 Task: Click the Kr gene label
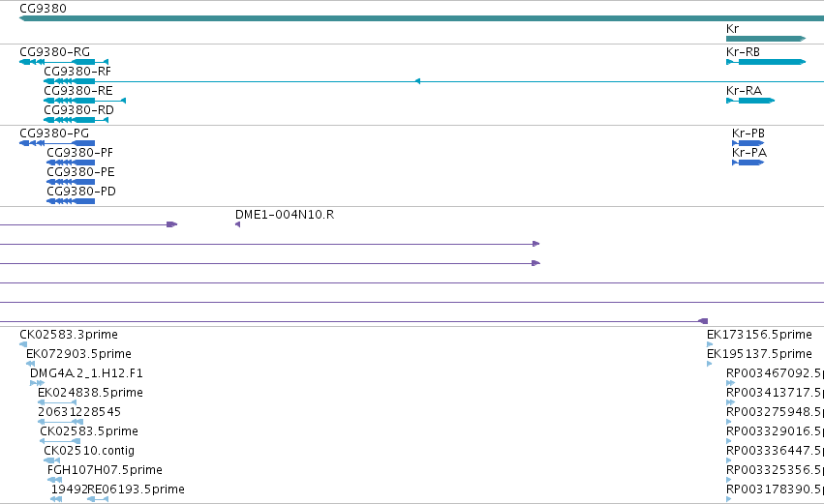(x=733, y=29)
